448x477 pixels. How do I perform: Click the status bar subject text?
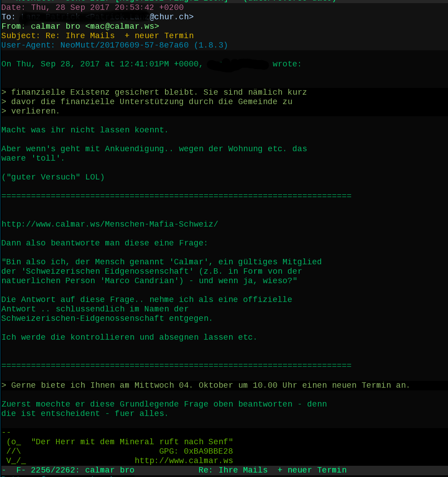(x=272, y=470)
